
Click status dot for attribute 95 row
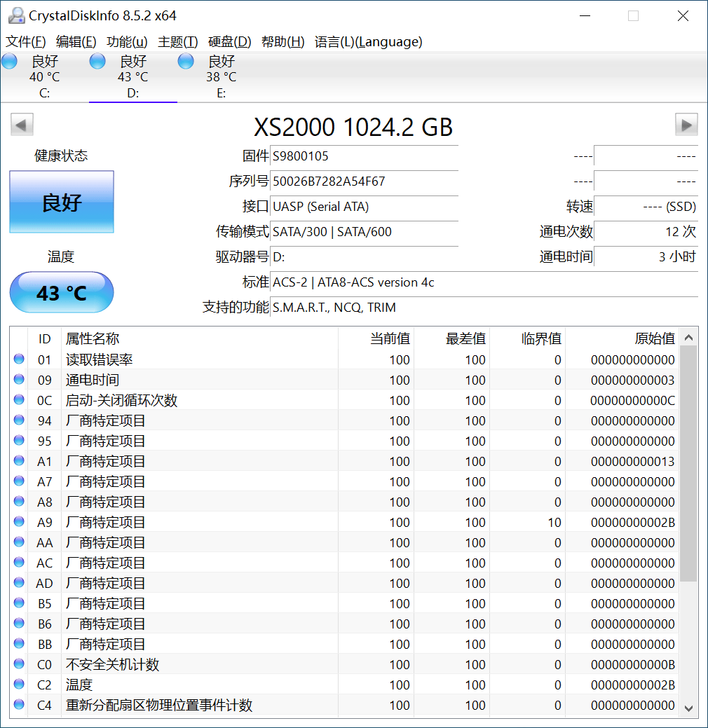pyautogui.click(x=19, y=440)
